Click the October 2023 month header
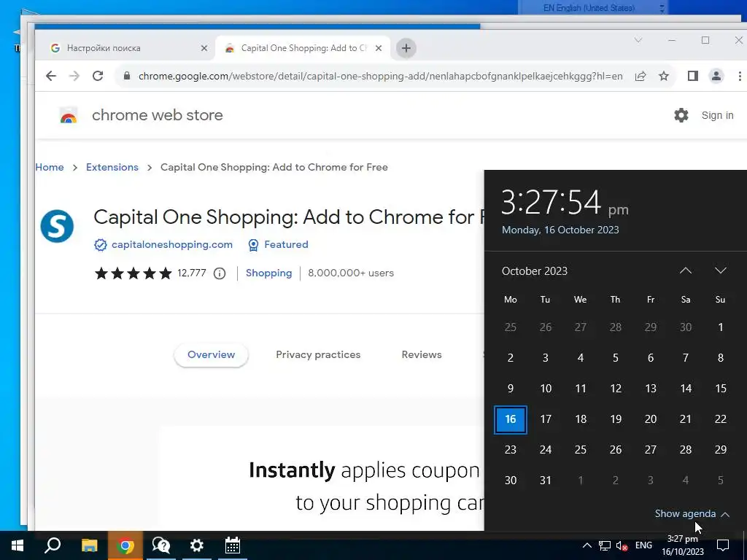The width and height of the screenshot is (747, 560). tap(535, 271)
